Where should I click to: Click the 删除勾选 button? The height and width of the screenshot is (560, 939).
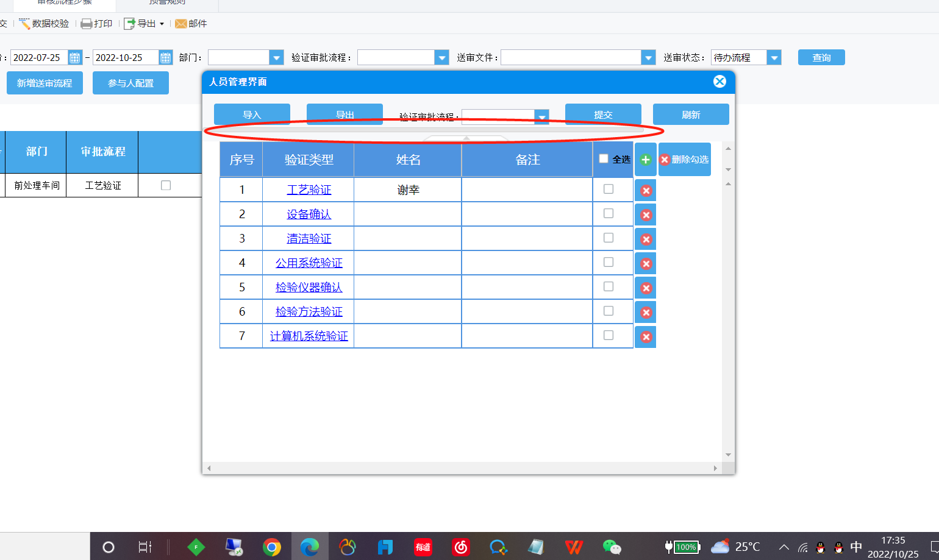[685, 159]
